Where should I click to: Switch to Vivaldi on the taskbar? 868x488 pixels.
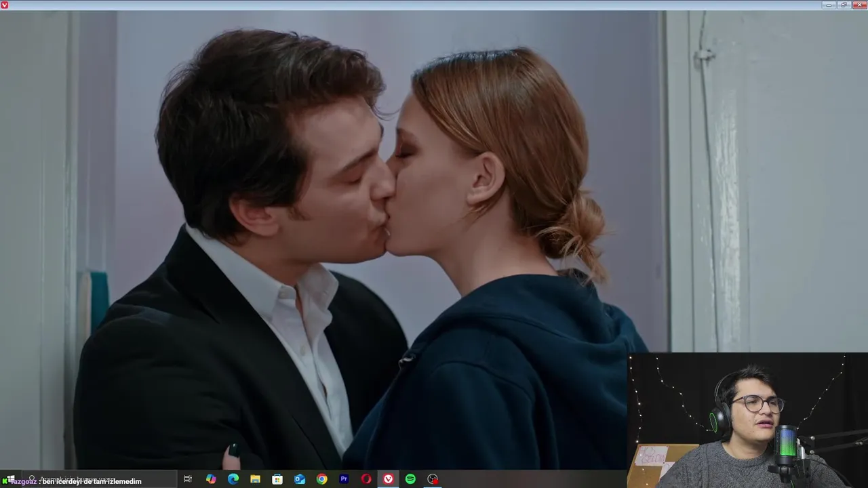point(388,479)
